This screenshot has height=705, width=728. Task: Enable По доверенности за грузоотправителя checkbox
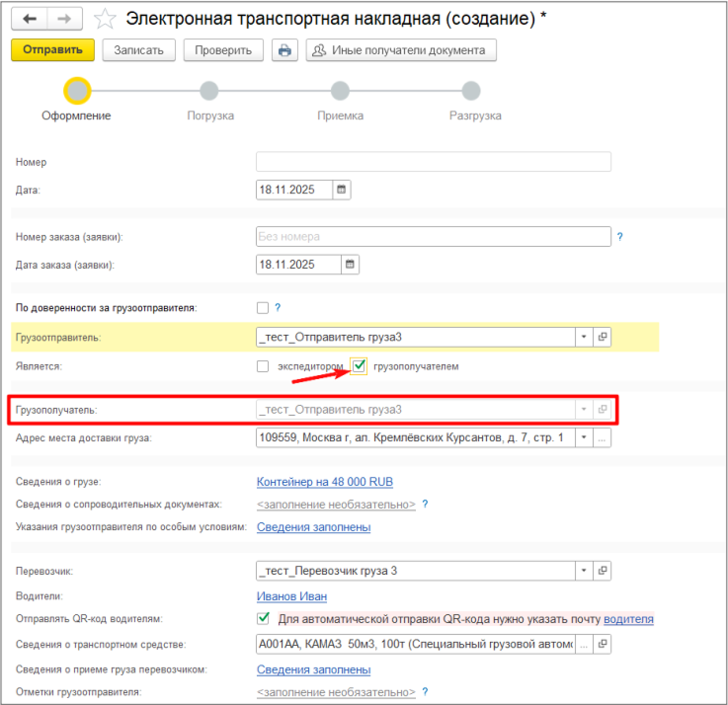(x=263, y=307)
